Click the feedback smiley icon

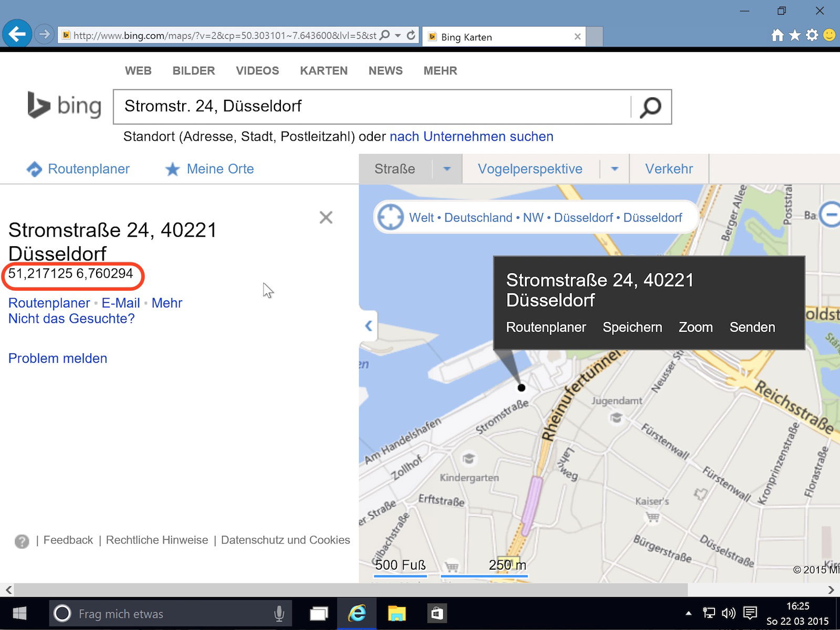click(x=829, y=35)
